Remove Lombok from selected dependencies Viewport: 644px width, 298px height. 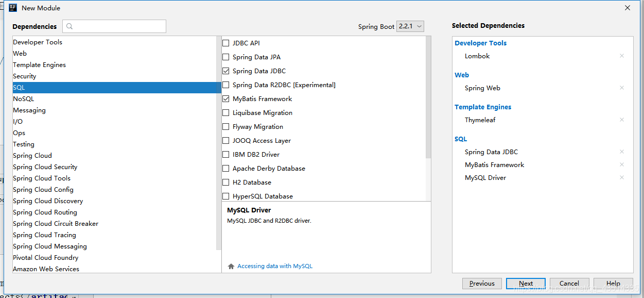tap(622, 56)
